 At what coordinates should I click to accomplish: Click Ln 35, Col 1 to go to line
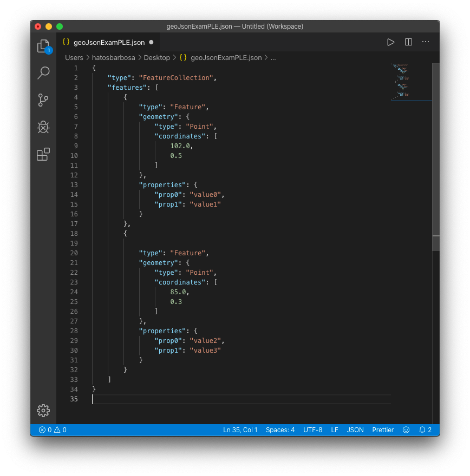point(240,429)
